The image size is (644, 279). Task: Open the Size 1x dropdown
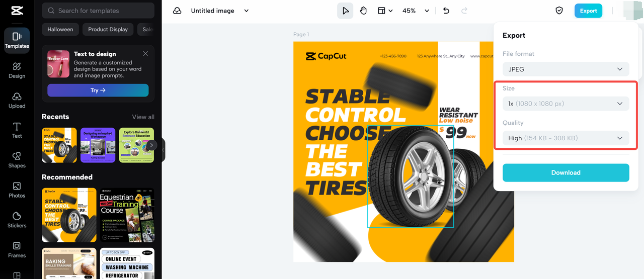click(x=566, y=104)
